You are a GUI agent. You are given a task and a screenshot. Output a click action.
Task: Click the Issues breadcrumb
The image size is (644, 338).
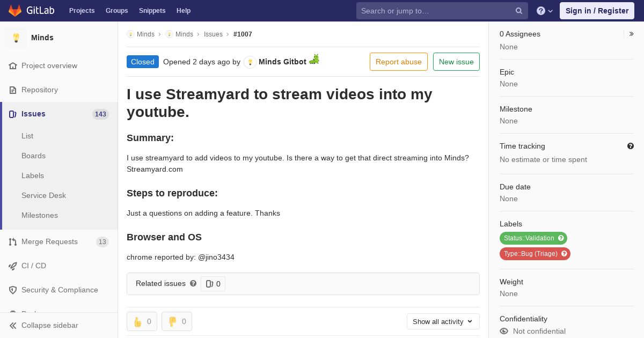(213, 34)
